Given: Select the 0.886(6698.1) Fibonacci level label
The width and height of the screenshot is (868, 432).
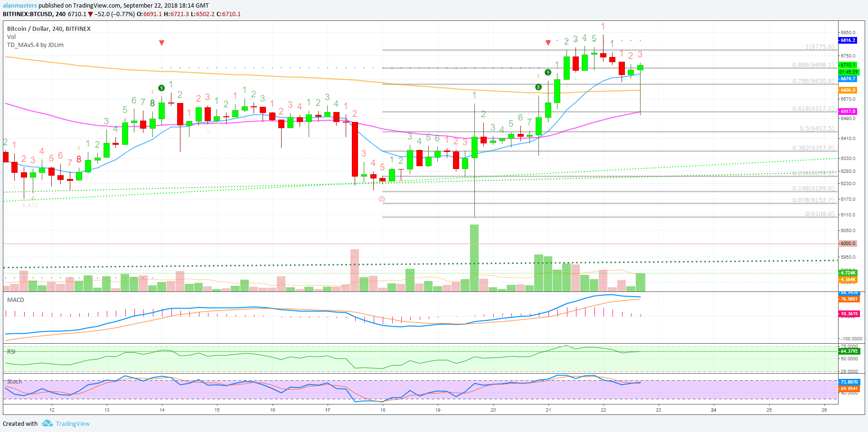Looking at the screenshot, I should point(813,65).
